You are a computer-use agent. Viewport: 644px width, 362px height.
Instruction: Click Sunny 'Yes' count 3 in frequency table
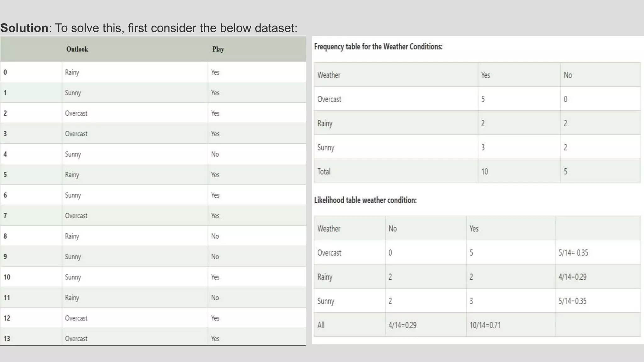click(483, 147)
